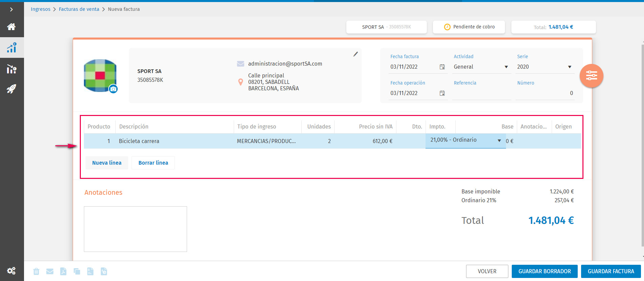Click the Número input field

545,93
